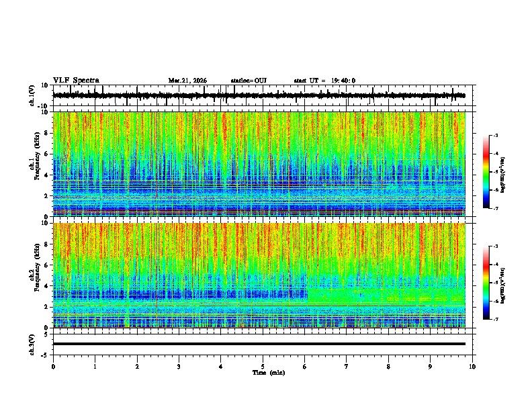
Task: Click the ch.1(V) waveform trace panel
Action: [x=264, y=95]
